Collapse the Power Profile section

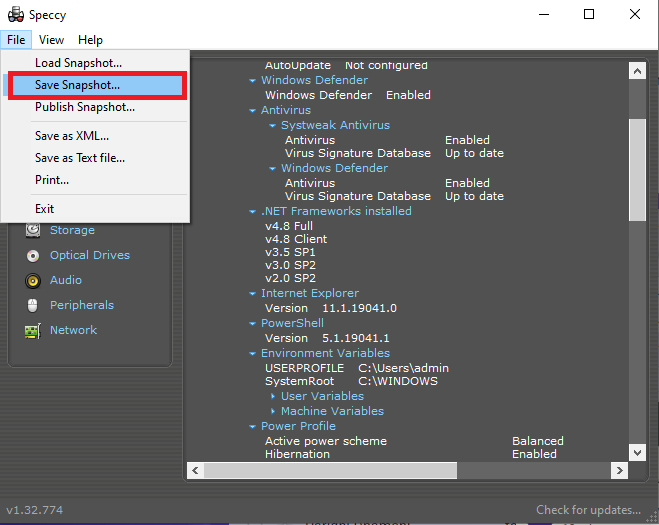pos(252,427)
